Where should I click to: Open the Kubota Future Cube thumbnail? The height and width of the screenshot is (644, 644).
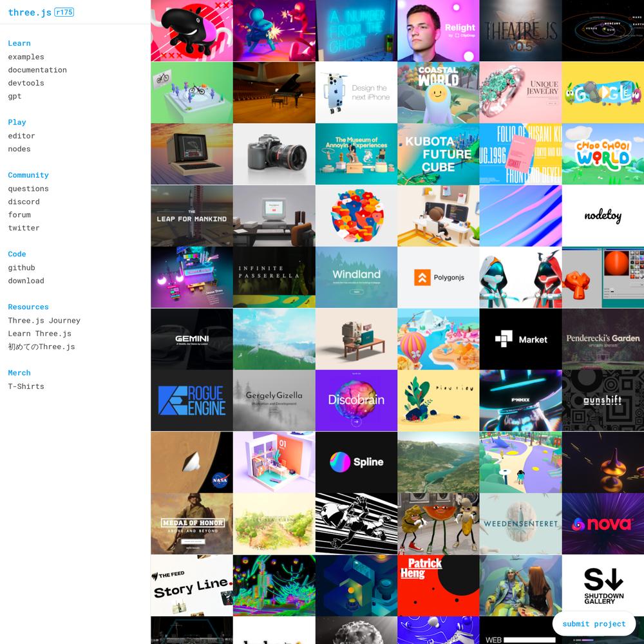[438, 154]
